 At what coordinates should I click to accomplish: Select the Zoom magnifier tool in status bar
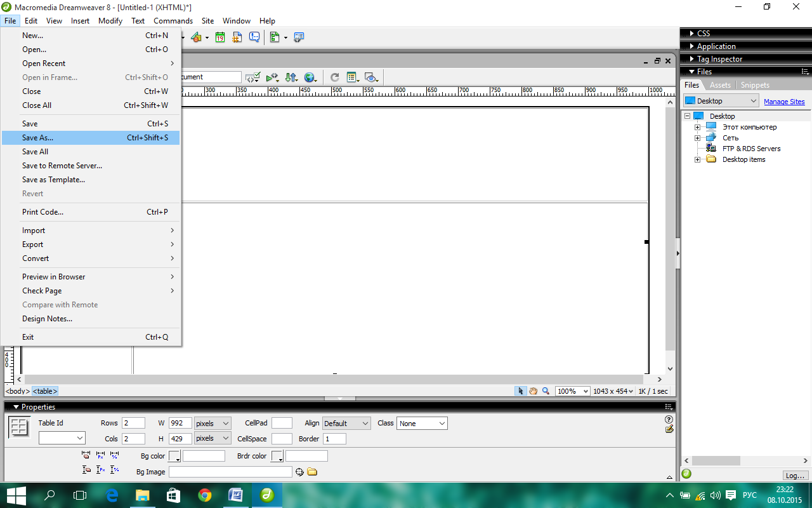point(546,391)
